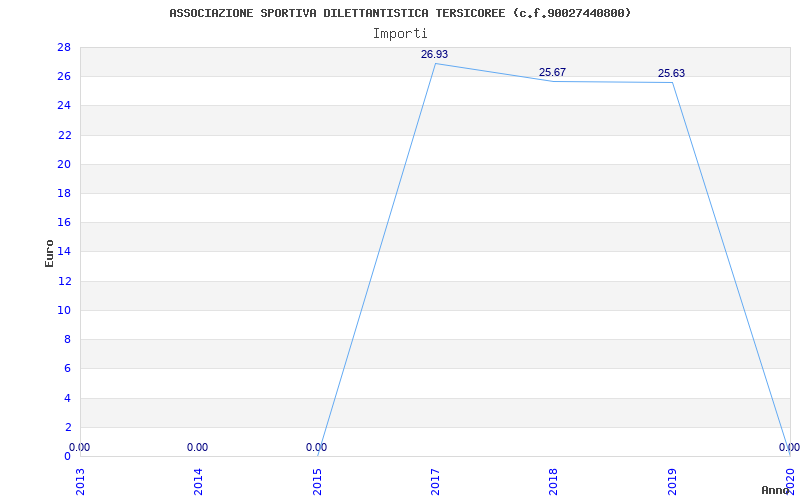Click the 0.00 label above 2020

[x=789, y=447]
